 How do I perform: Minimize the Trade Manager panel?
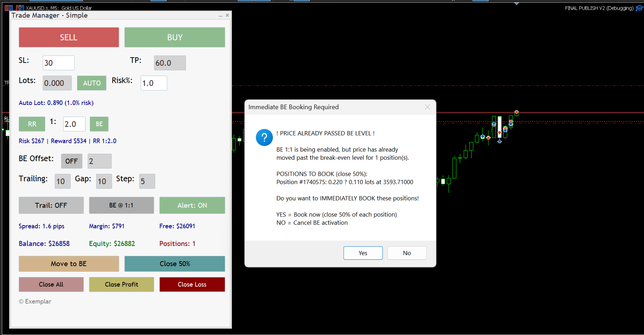221,16
